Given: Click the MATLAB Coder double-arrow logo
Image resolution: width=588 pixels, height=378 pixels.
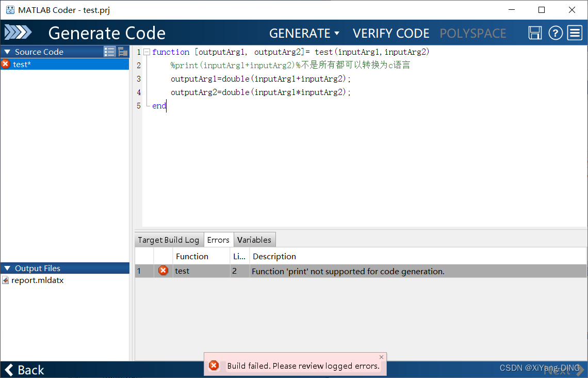Looking at the screenshot, I should pos(19,32).
